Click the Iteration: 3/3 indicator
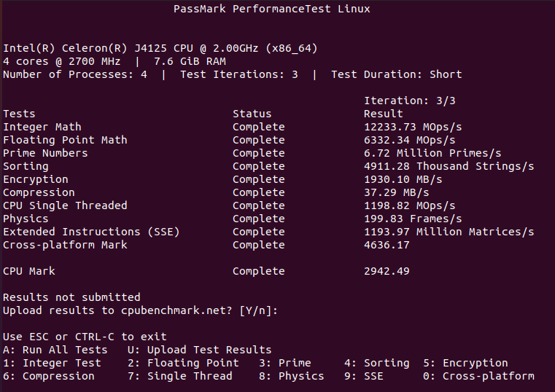This screenshot has width=555, height=392. click(x=410, y=101)
